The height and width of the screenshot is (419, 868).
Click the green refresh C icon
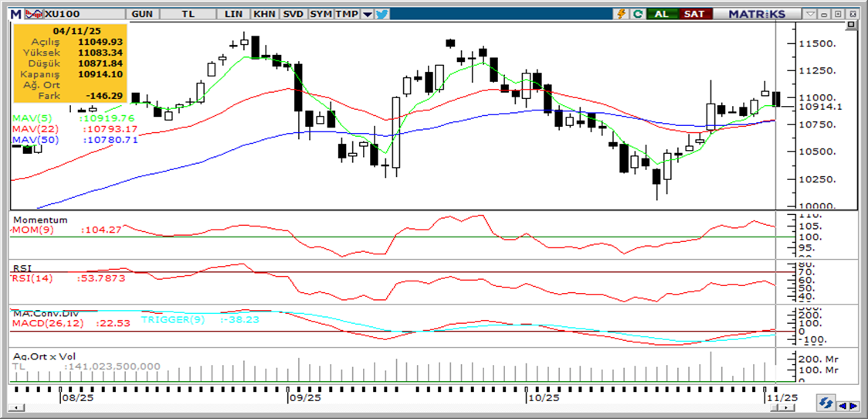[x=637, y=14]
